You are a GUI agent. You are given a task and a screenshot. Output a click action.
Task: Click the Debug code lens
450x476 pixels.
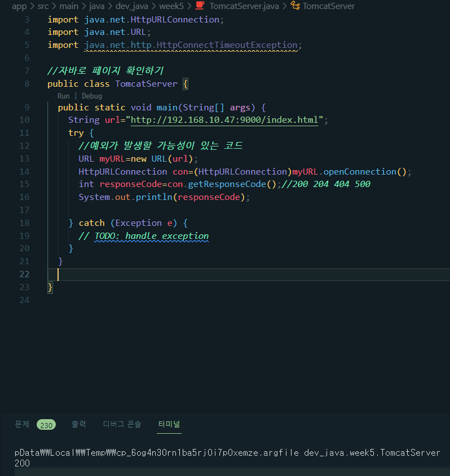92,96
